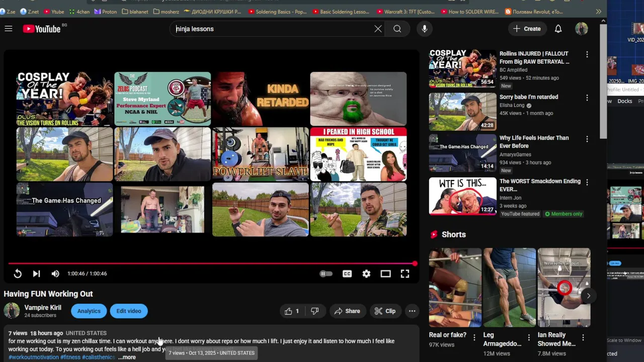644x362 pixels.
Task: Click the search magnifier button
Action: [x=397, y=29]
